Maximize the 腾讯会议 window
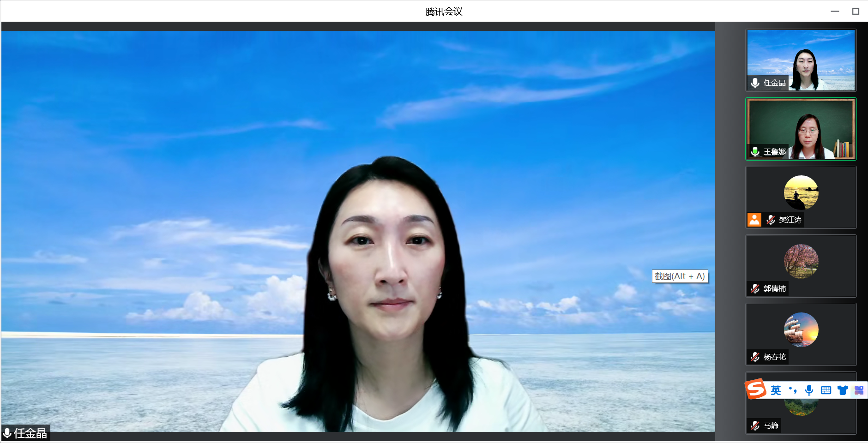This screenshot has height=443, width=868. 856,11
